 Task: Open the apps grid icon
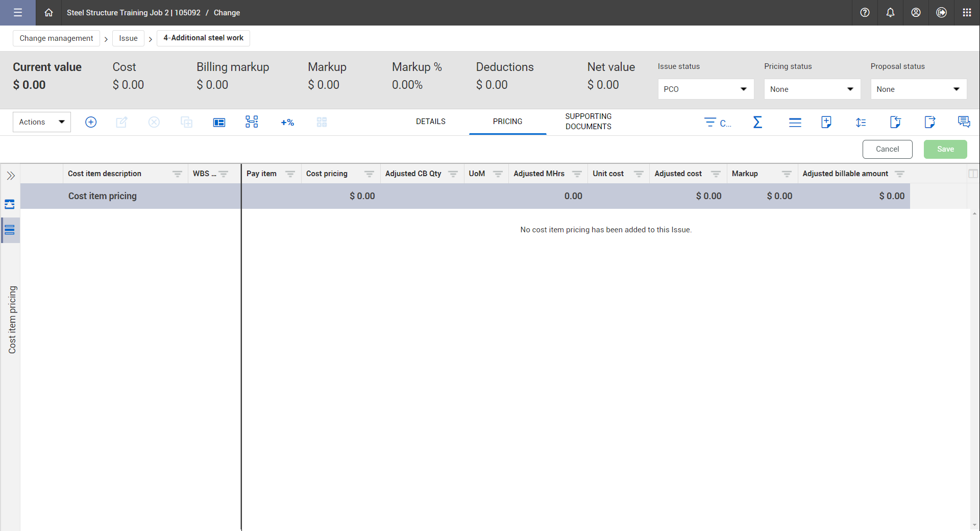point(967,13)
